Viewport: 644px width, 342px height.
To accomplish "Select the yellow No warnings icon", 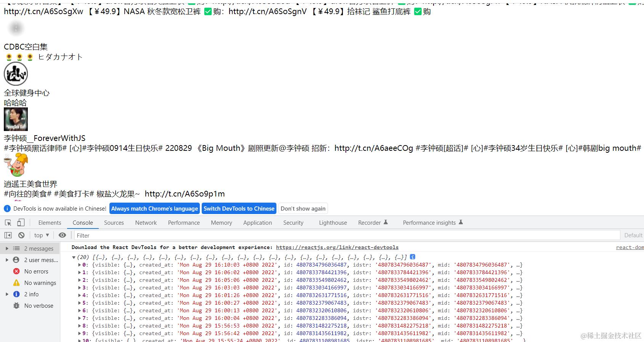I will click(x=16, y=283).
